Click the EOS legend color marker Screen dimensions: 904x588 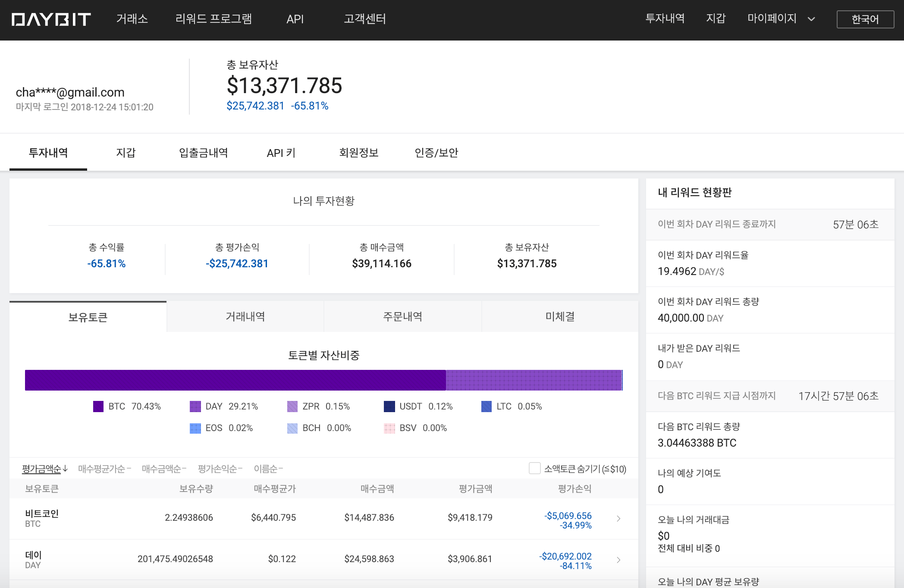point(195,428)
